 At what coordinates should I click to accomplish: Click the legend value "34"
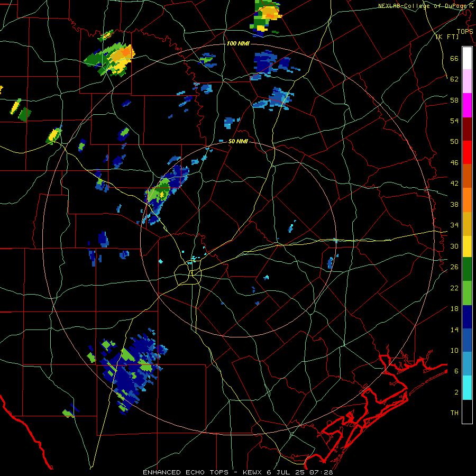(x=454, y=225)
